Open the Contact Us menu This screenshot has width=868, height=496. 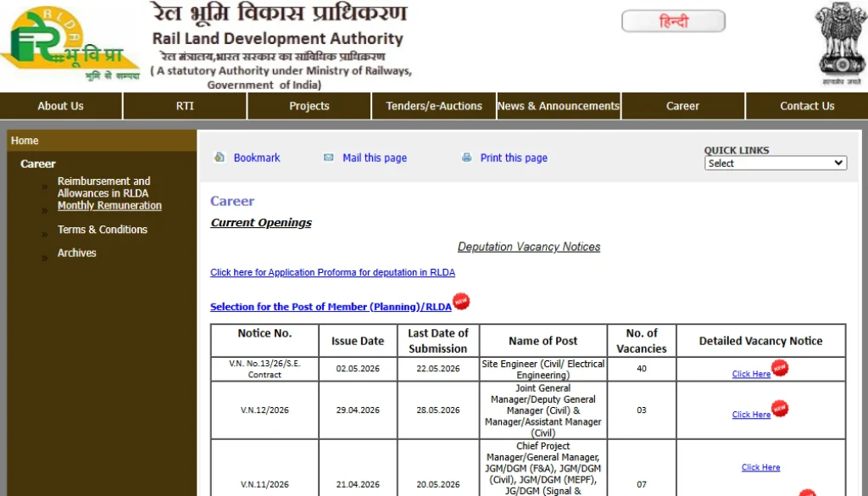(x=807, y=106)
